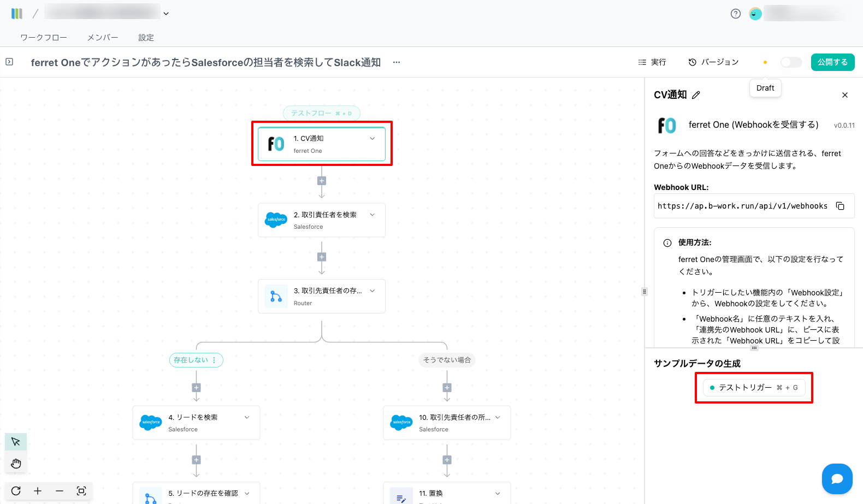Expand the Router step 3 node chevron
This screenshot has height=504, width=863.
(x=373, y=290)
